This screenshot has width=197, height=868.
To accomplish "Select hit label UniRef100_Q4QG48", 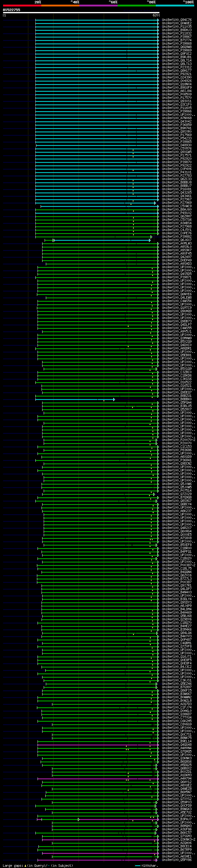I will (177, 745).
